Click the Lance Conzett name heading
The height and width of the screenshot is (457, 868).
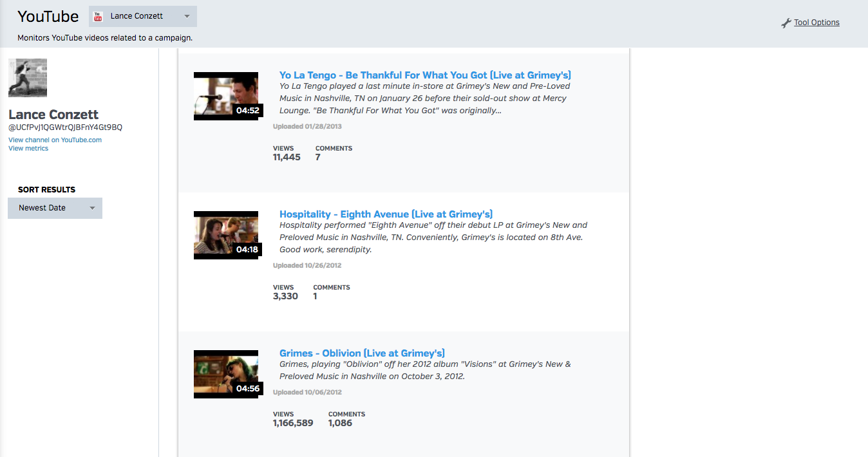[53, 115]
